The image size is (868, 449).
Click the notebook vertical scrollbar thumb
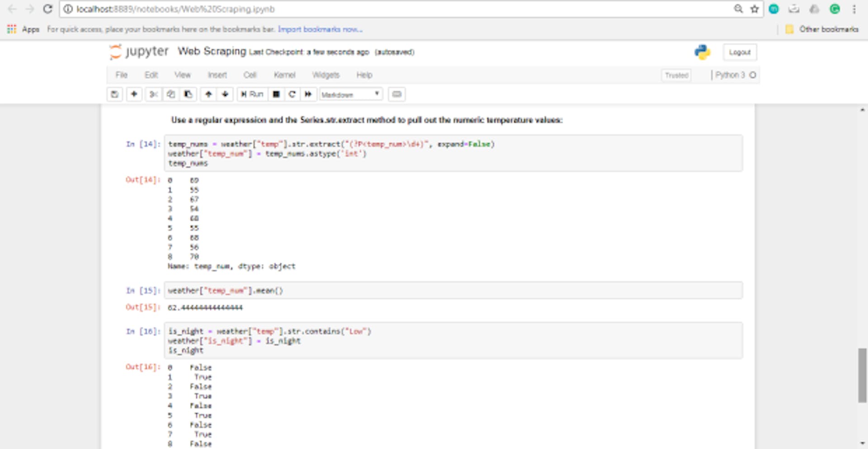click(863, 375)
